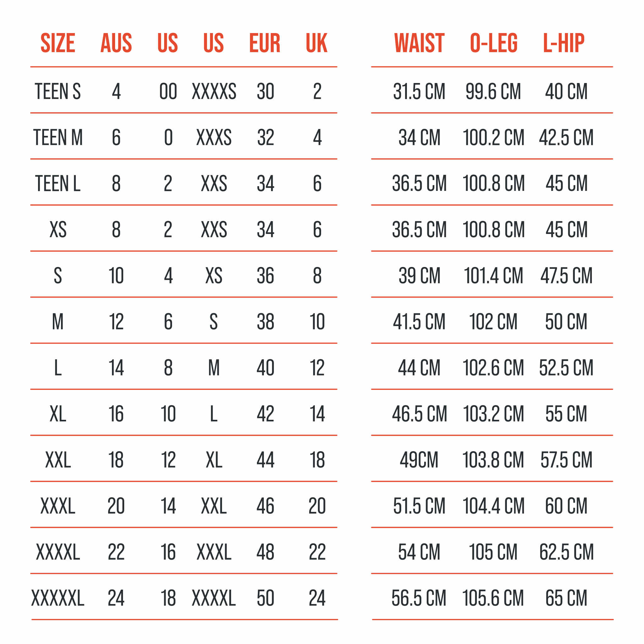Click the 105.6 CM O-leg value
This screenshot has height=644, width=644.
click(x=493, y=598)
